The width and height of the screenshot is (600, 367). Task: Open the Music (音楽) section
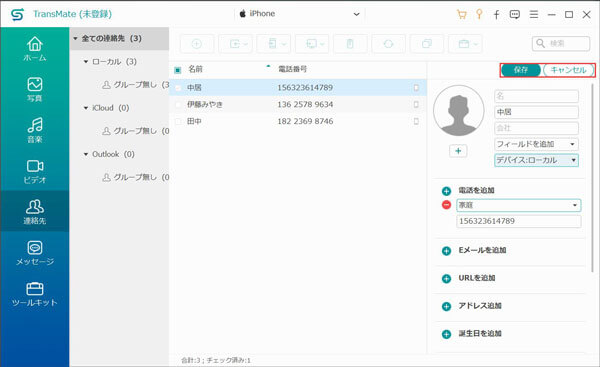[34, 130]
